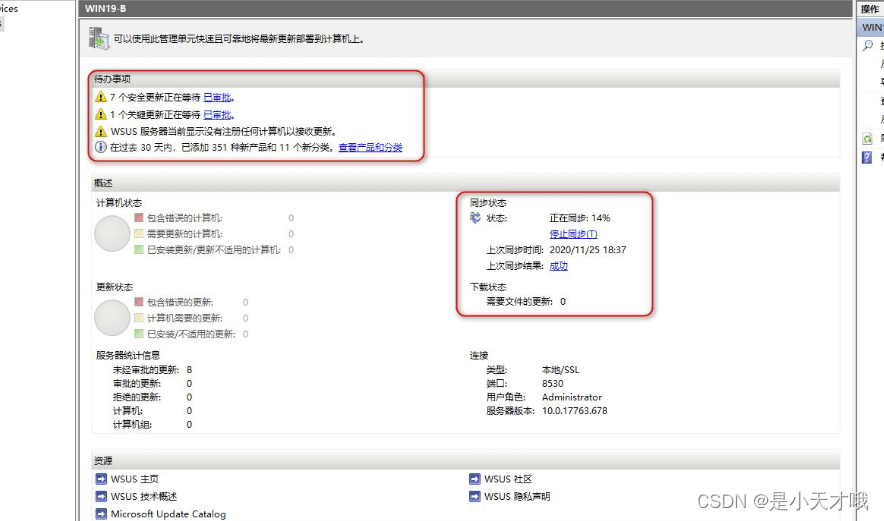Screen dimensions: 884x521
Task: Click warning icon for no registered computers
Action: click(x=101, y=131)
